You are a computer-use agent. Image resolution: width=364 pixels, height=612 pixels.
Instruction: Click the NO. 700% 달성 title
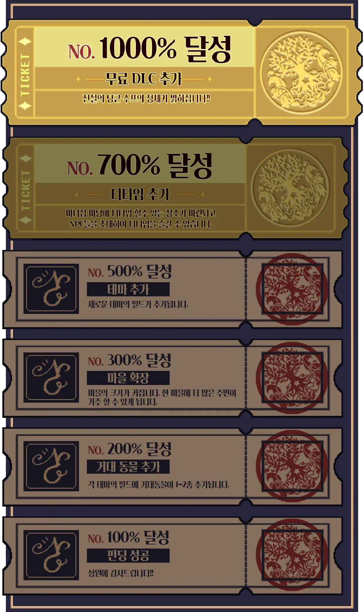(140, 165)
